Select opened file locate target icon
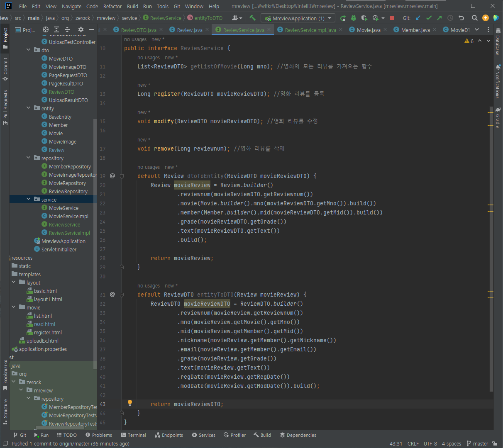Viewport: 503px width, 448px height. (x=46, y=29)
